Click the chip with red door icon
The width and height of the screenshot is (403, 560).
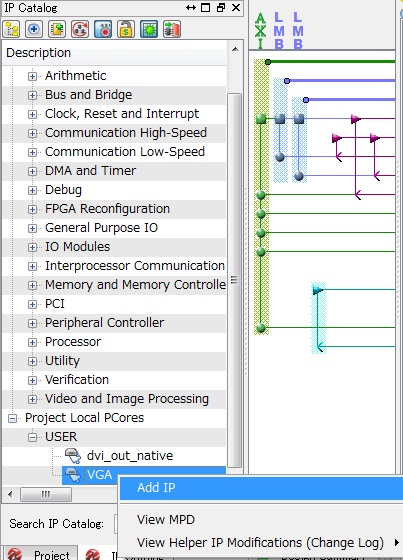pyautogui.click(x=172, y=29)
